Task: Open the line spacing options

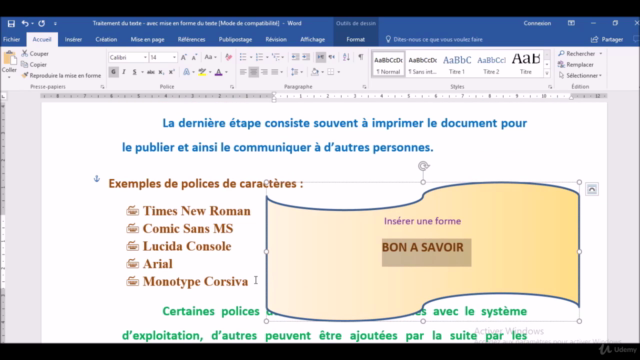Action: click(x=296, y=72)
